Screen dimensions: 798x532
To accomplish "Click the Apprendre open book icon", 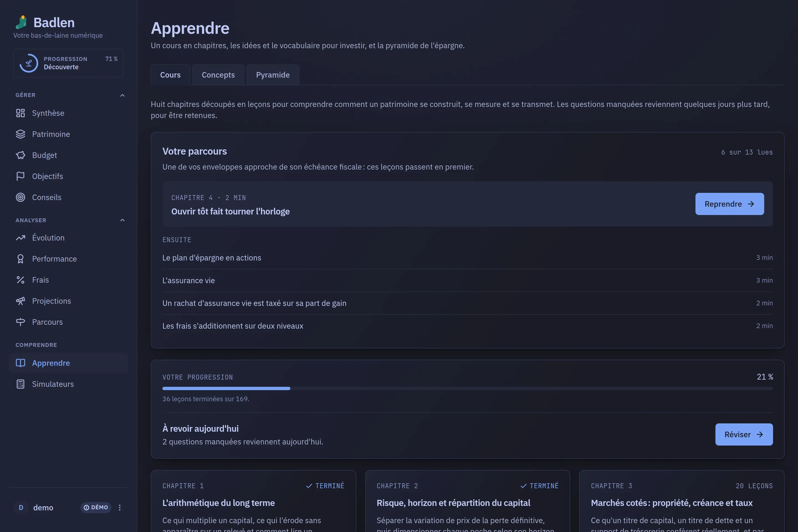I will (20, 363).
